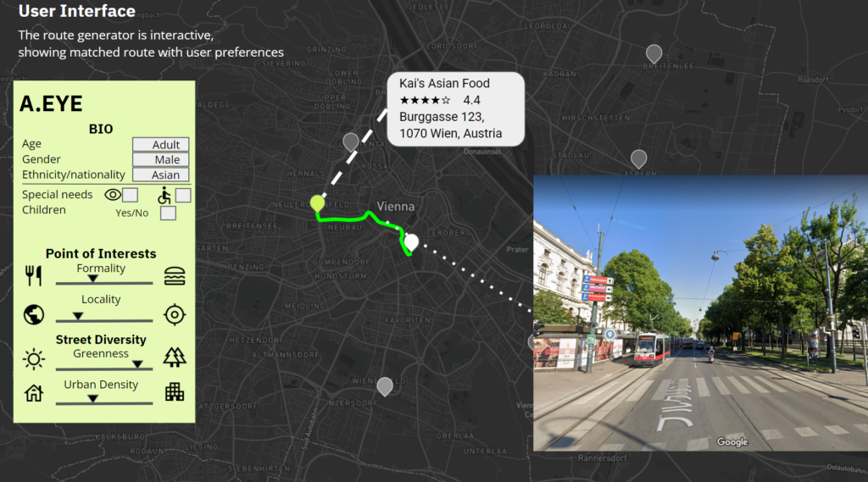Screen dimensions: 868x482
Task: Click the office building icon beside Urban Density
Action: coord(175,391)
